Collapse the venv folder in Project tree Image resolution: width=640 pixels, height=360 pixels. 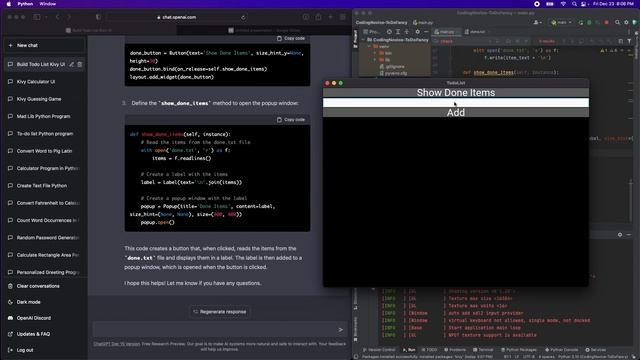[369, 47]
